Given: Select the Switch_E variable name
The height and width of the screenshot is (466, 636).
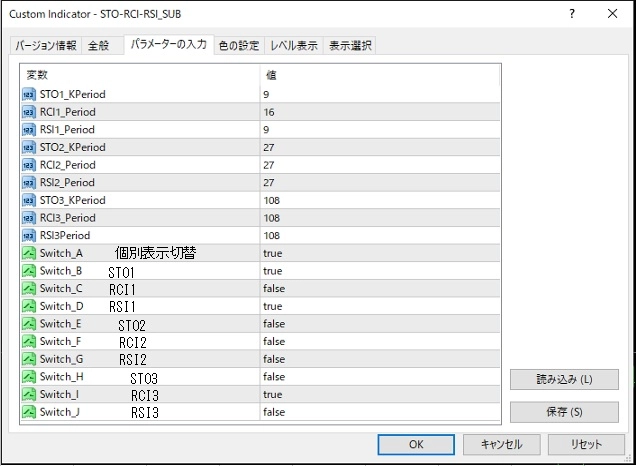Looking at the screenshot, I should [x=60, y=324].
